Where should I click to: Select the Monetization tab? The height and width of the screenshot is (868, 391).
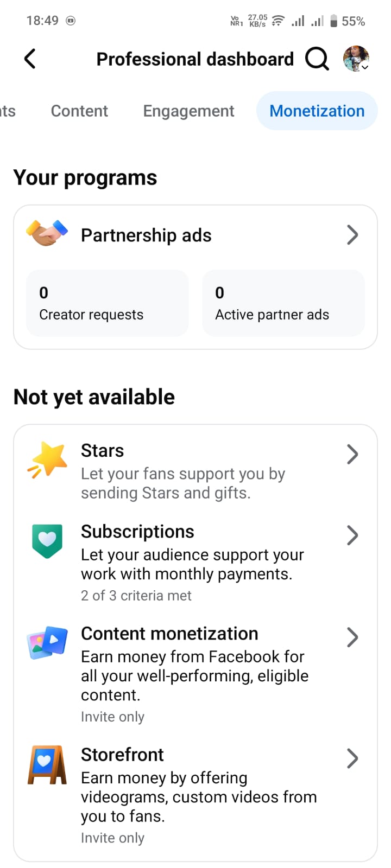point(317,111)
